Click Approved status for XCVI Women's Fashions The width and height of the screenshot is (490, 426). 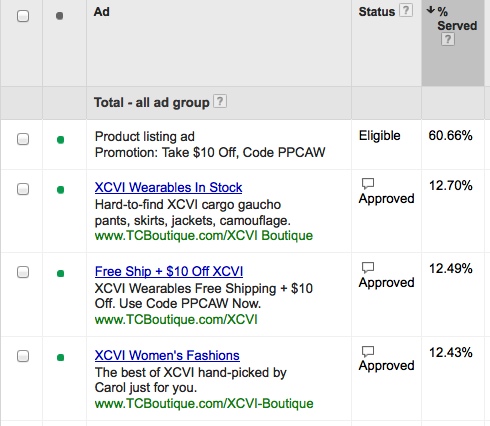pyautogui.click(x=386, y=366)
